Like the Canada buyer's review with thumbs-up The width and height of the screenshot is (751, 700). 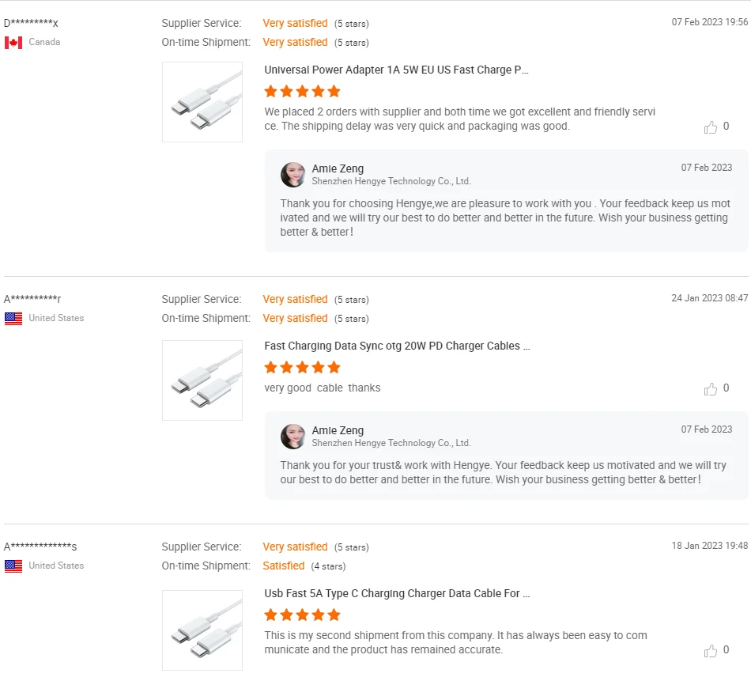pos(711,127)
